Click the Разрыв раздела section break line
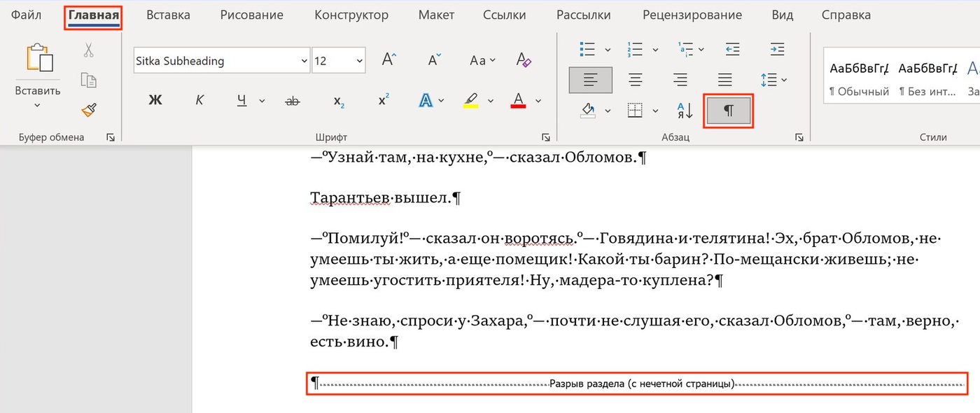The image size is (980, 413). coord(637,384)
